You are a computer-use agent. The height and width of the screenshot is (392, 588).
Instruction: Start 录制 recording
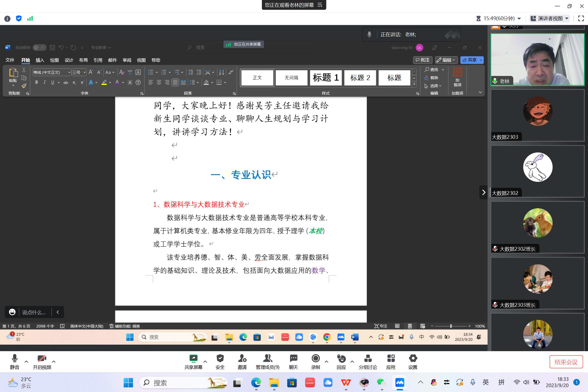coord(316,362)
